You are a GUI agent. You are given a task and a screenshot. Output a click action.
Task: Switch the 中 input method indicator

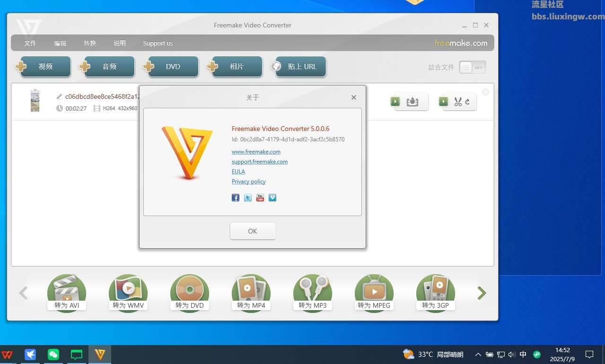[x=523, y=355]
